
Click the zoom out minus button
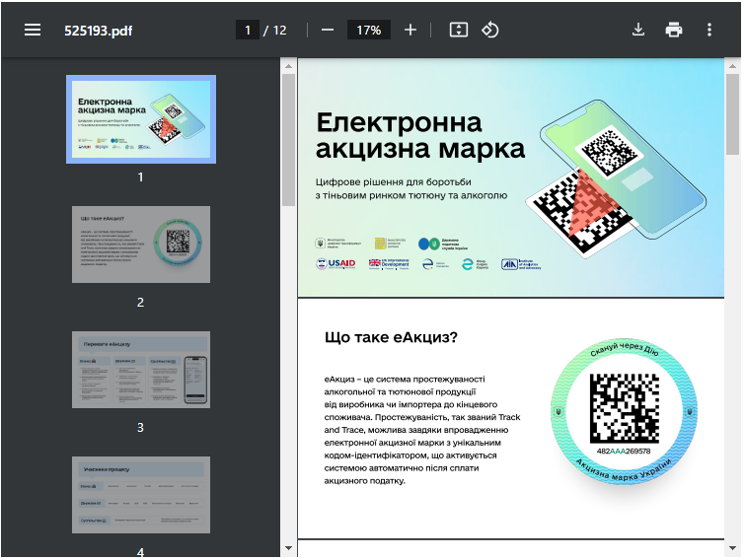pyautogui.click(x=328, y=30)
